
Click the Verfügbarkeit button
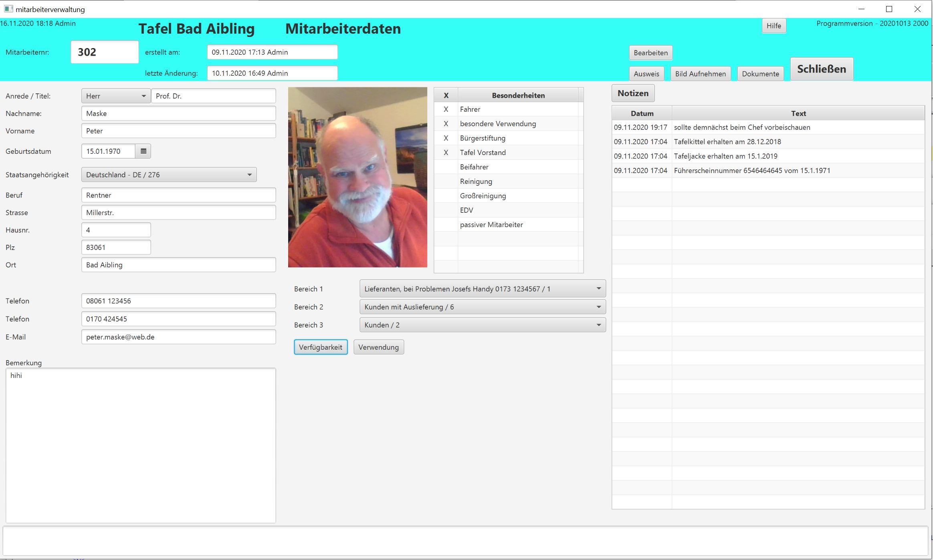(x=320, y=347)
